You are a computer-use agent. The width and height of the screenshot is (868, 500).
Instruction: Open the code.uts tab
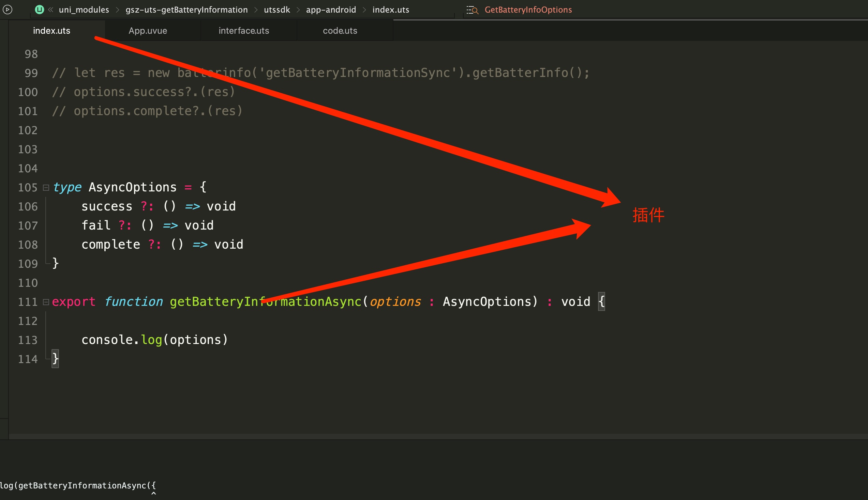[340, 31]
